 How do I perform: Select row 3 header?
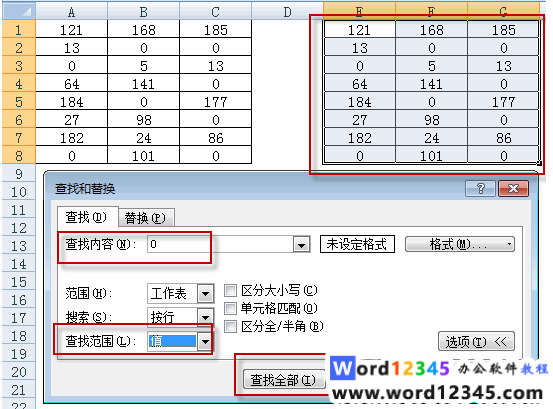tap(19, 65)
